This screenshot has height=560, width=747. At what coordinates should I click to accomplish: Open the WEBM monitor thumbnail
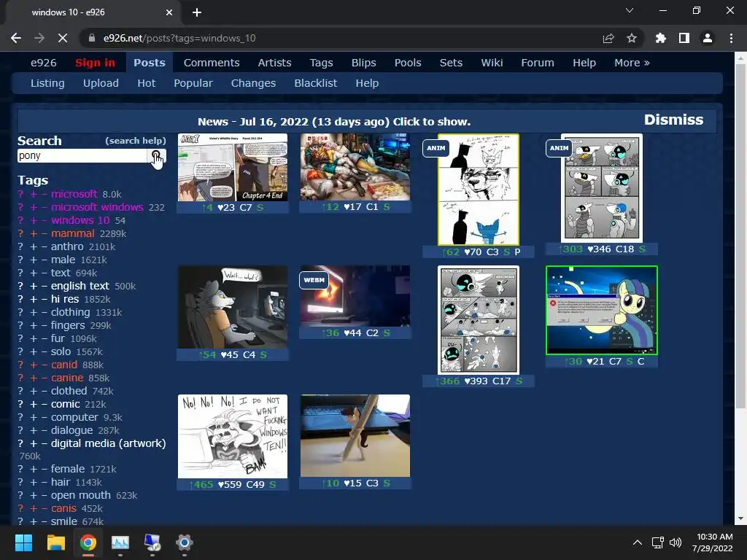(x=355, y=296)
